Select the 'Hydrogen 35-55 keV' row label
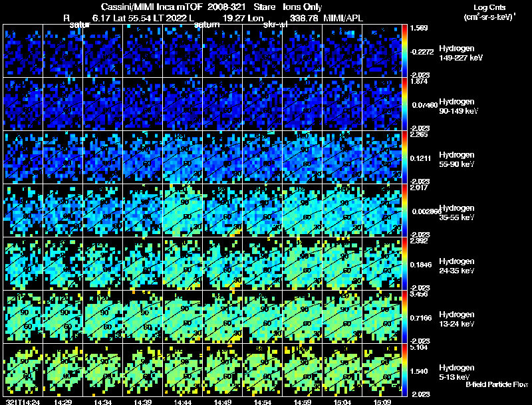The image size is (532, 405). [457, 213]
